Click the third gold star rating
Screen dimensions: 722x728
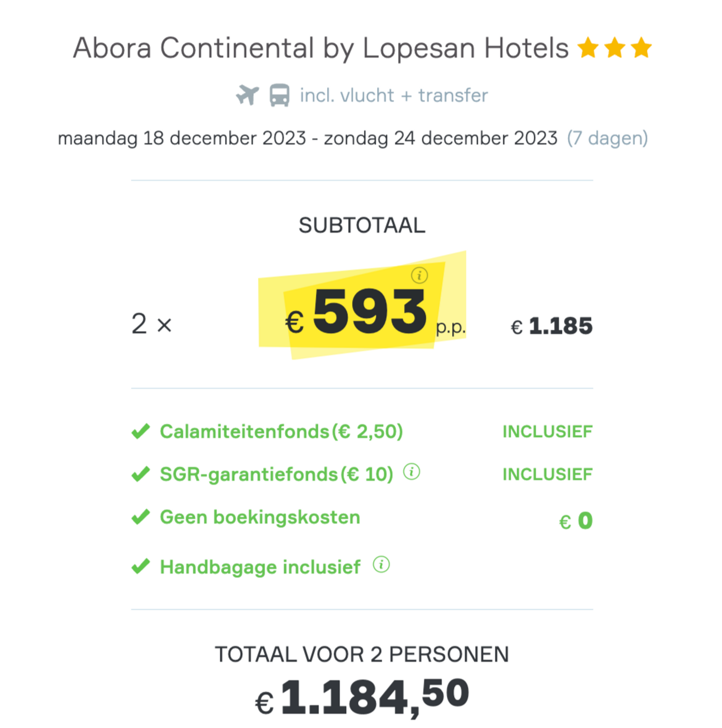coord(641,48)
